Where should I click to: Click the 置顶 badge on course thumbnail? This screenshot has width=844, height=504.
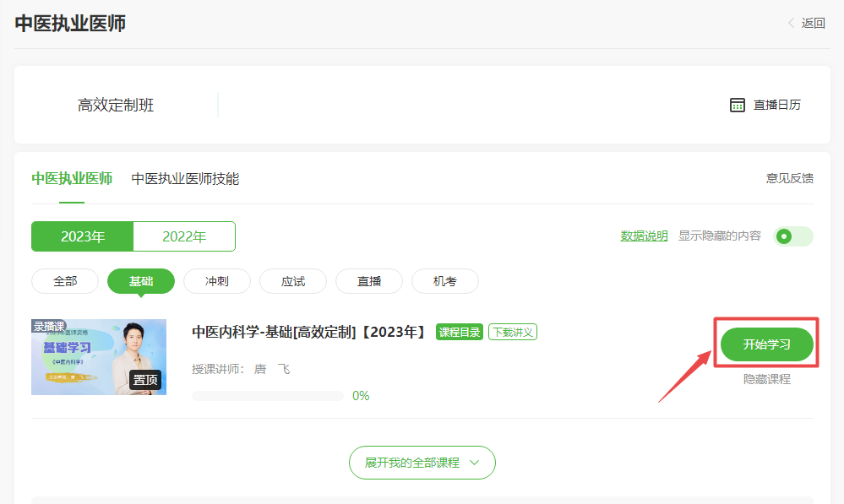pyautogui.click(x=145, y=380)
